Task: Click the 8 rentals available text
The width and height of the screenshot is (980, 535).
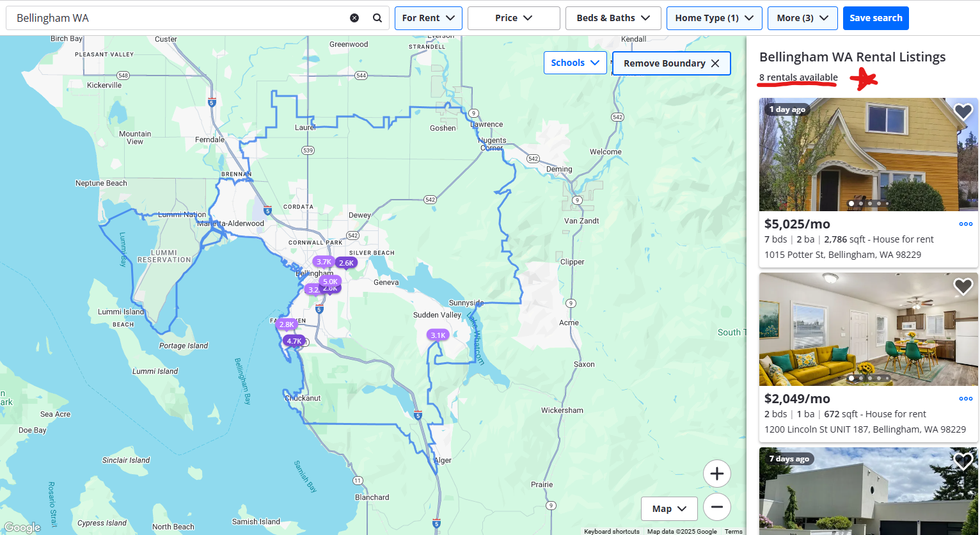Action: click(798, 77)
